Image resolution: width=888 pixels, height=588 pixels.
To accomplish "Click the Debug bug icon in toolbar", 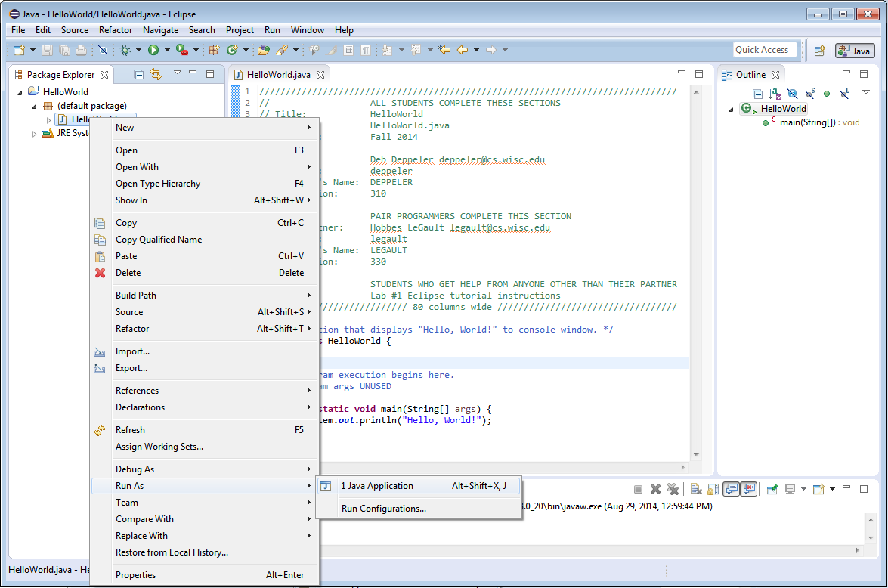I will 125,51.
